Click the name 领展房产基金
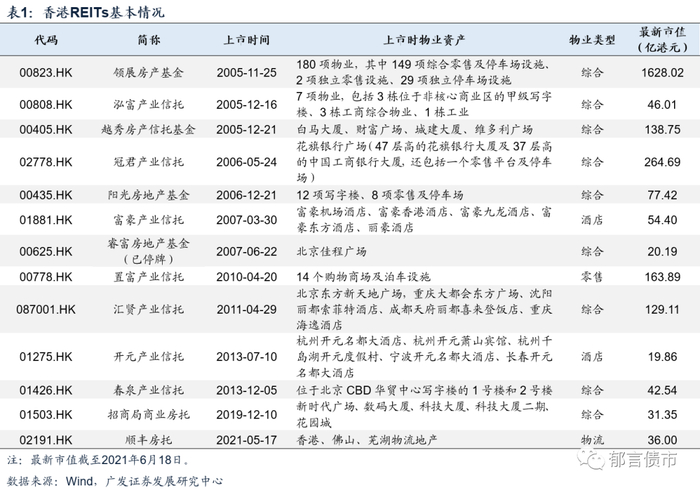This screenshot has height=490, width=700. [149, 72]
